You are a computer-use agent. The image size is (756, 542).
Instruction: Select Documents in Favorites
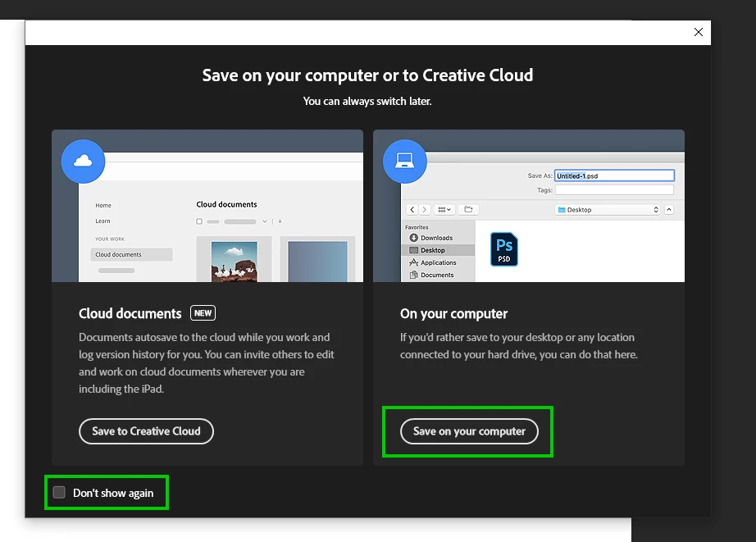(431, 275)
